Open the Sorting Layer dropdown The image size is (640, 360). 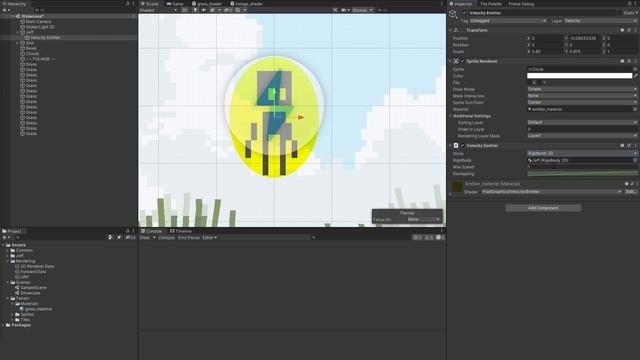582,122
